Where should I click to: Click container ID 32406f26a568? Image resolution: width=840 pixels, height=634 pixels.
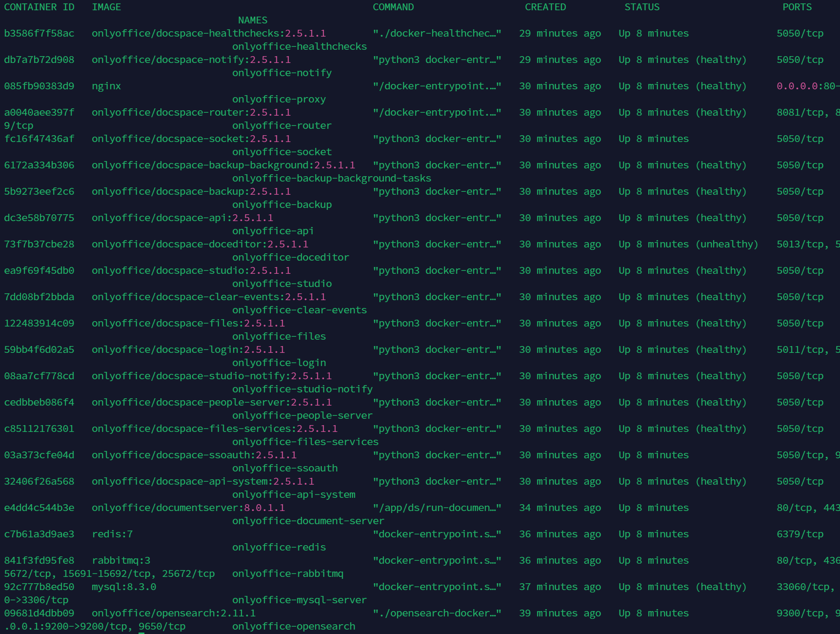pyautogui.click(x=39, y=481)
